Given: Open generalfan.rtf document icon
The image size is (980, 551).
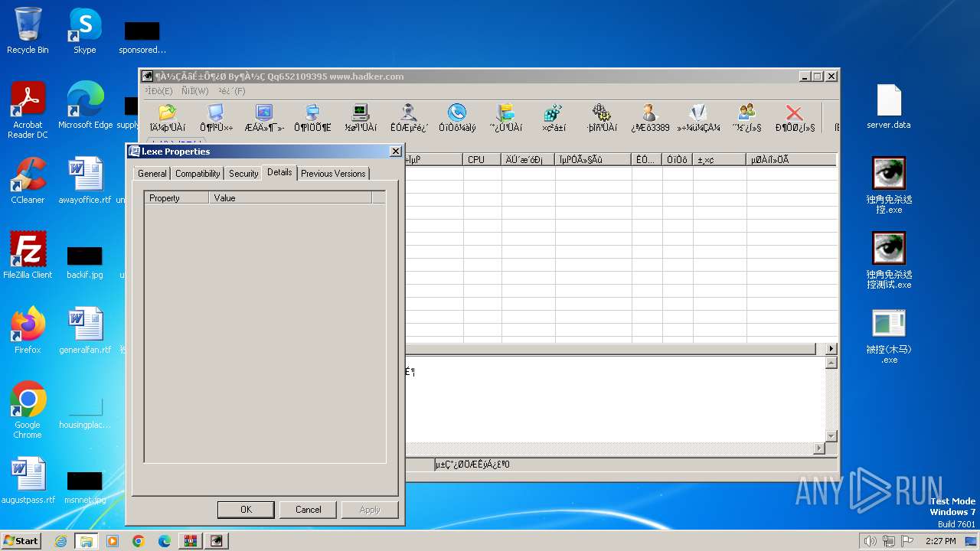Looking at the screenshot, I should coord(85,331).
